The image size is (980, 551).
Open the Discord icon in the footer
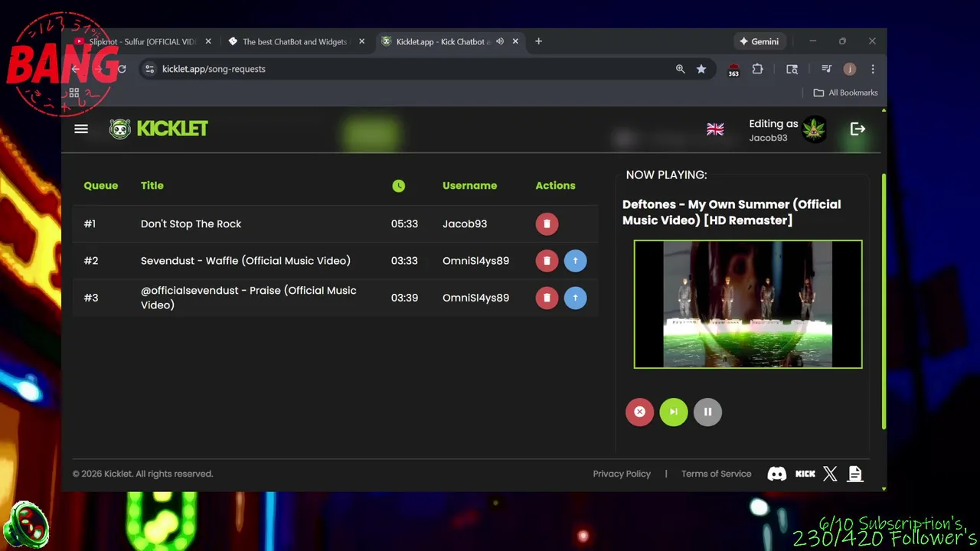(x=776, y=474)
